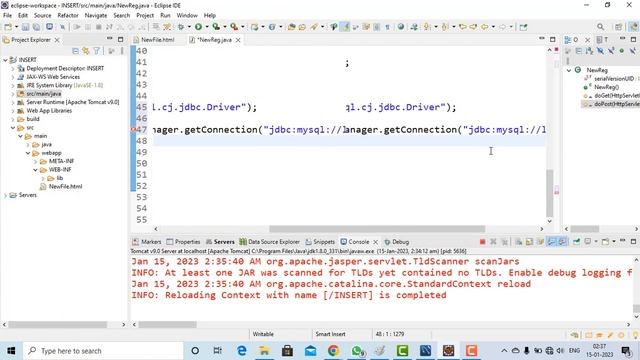The width and height of the screenshot is (640, 360).
Task: Toggle Show Console on standard output change
Action: (x=551, y=242)
